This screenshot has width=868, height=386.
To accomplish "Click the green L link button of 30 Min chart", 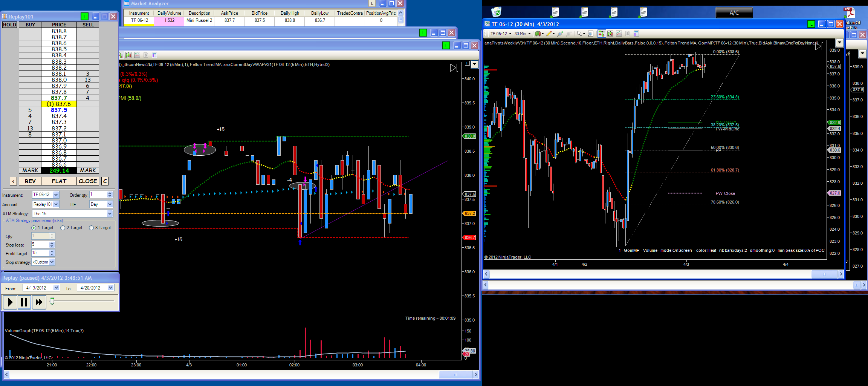I will (x=811, y=24).
